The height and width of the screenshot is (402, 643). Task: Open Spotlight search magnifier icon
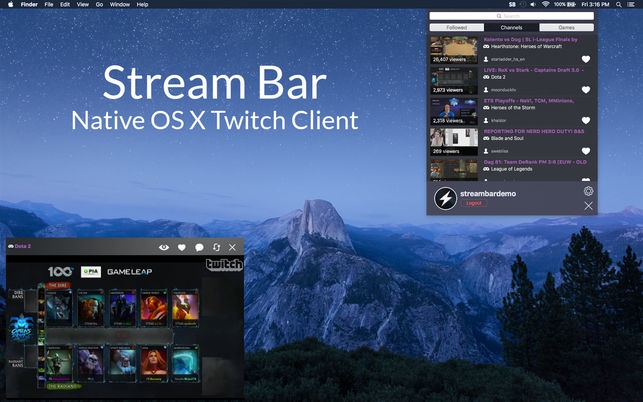[x=618, y=5]
